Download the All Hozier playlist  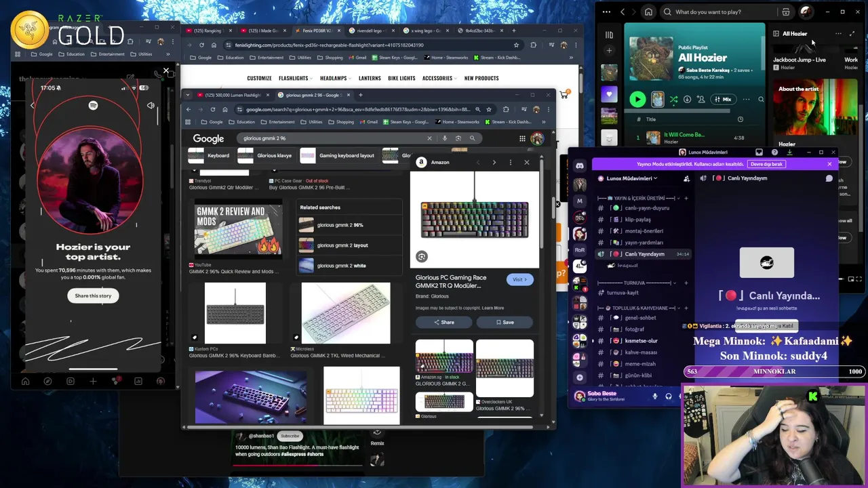[x=687, y=100]
